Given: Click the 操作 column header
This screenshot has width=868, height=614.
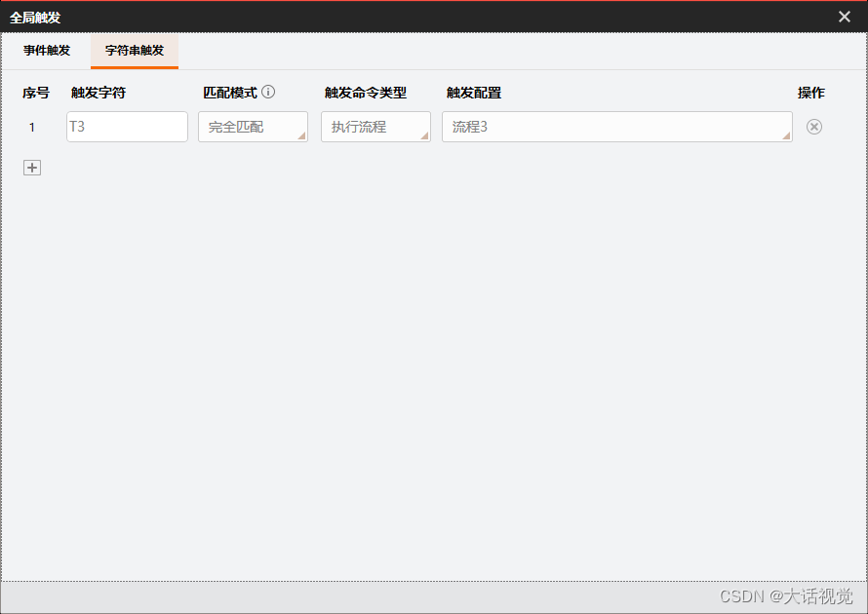Looking at the screenshot, I should [811, 93].
